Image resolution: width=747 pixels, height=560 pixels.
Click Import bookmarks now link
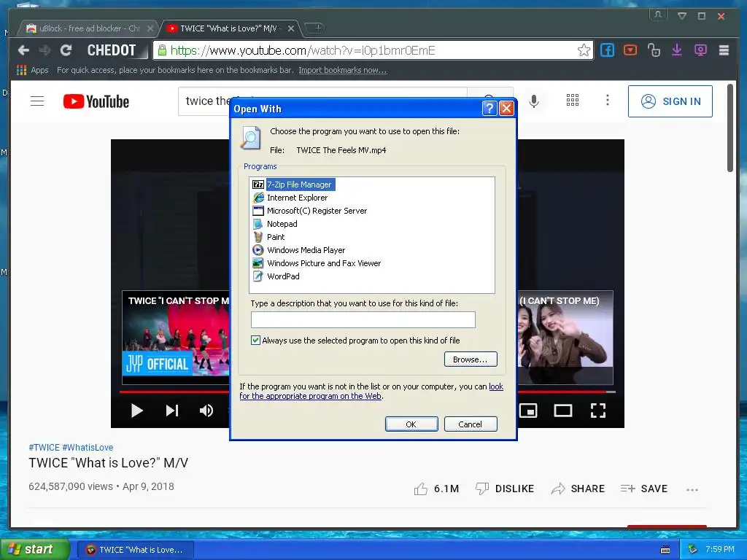click(x=343, y=70)
